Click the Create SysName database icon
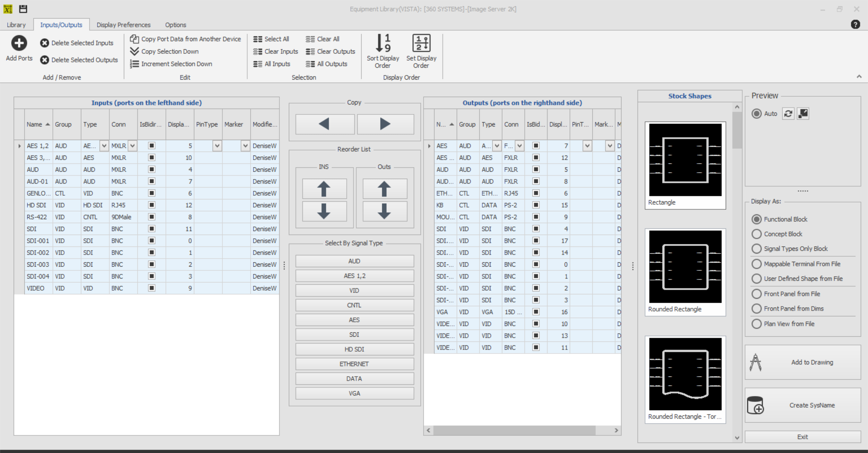 pyautogui.click(x=755, y=405)
